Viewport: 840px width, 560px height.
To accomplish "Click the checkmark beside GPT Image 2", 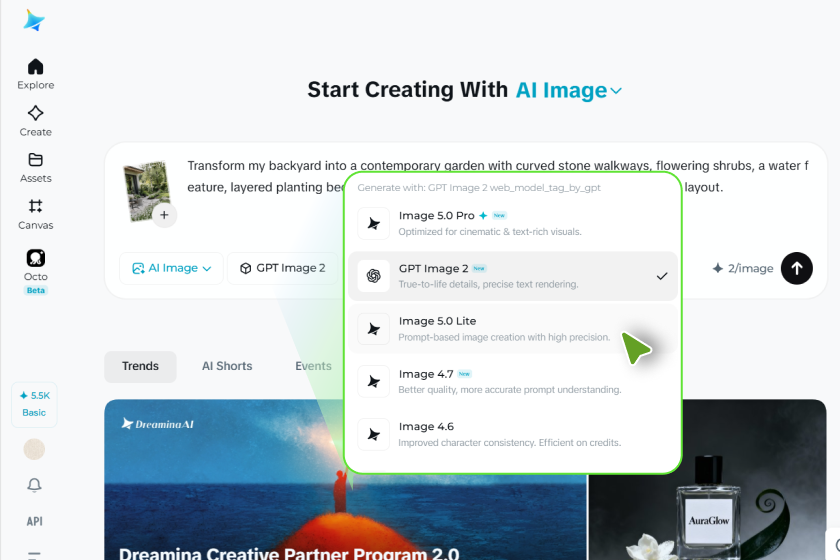I will [662, 276].
